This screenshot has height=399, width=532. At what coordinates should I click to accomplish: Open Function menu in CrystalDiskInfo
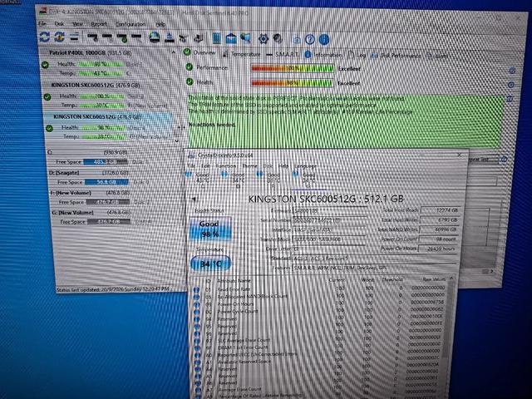225,166
